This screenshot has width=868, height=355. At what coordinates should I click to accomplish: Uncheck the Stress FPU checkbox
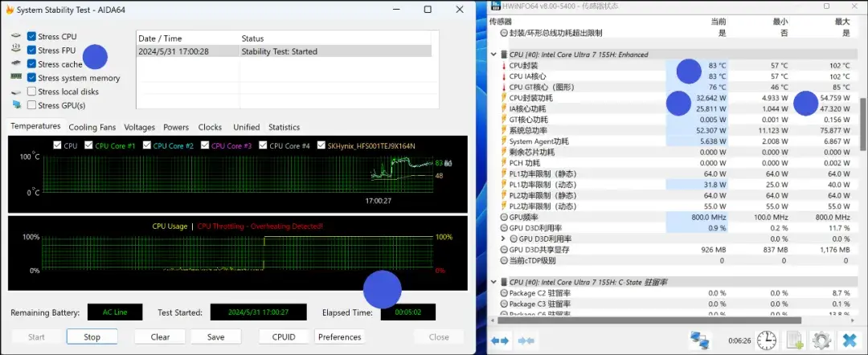click(x=31, y=51)
